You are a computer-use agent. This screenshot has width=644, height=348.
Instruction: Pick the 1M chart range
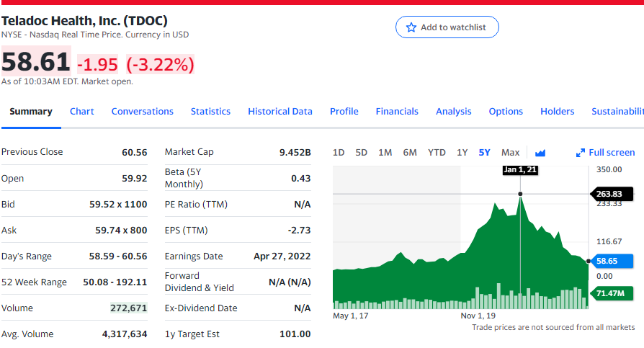coord(385,153)
